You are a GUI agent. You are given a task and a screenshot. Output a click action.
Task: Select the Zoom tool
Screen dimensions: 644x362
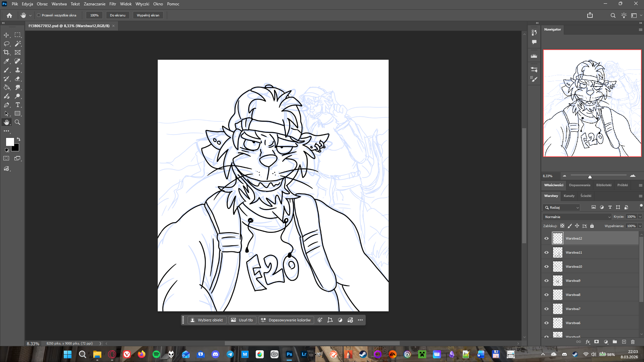[18, 122]
